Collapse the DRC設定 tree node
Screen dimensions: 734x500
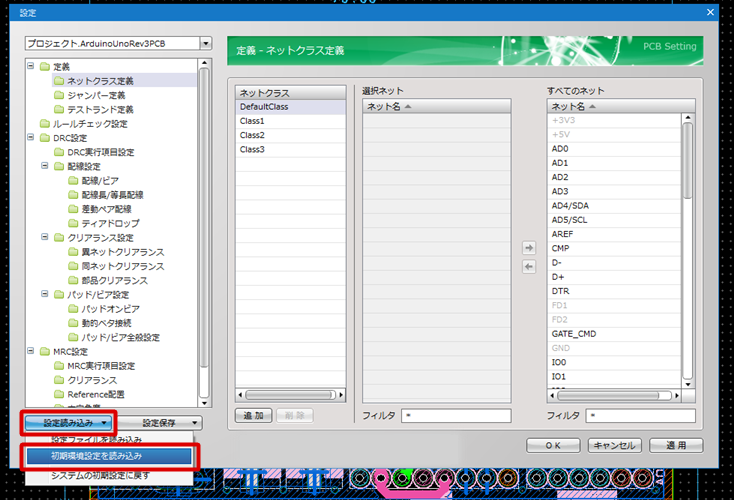pos(31,138)
